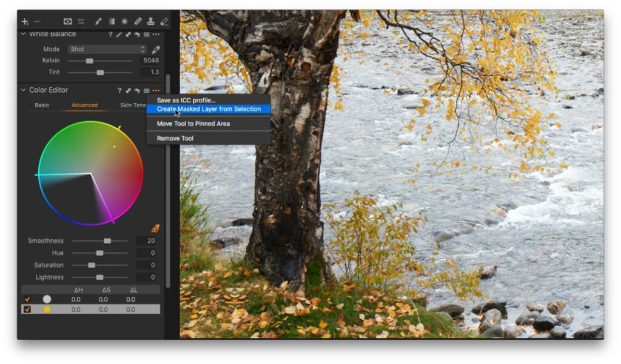Toggle the checkbox on the white color selection
Image resolution: width=621 pixels, height=364 pixels.
tap(29, 299)
